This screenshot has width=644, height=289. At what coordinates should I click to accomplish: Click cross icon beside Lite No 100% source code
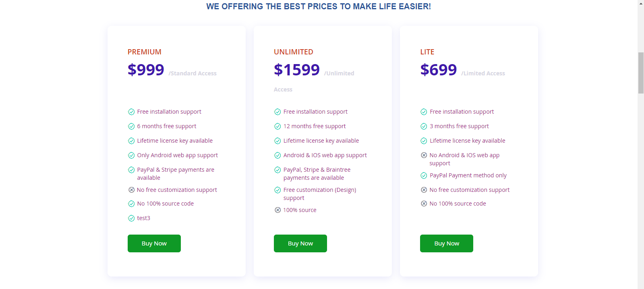[x=424, y=204]
